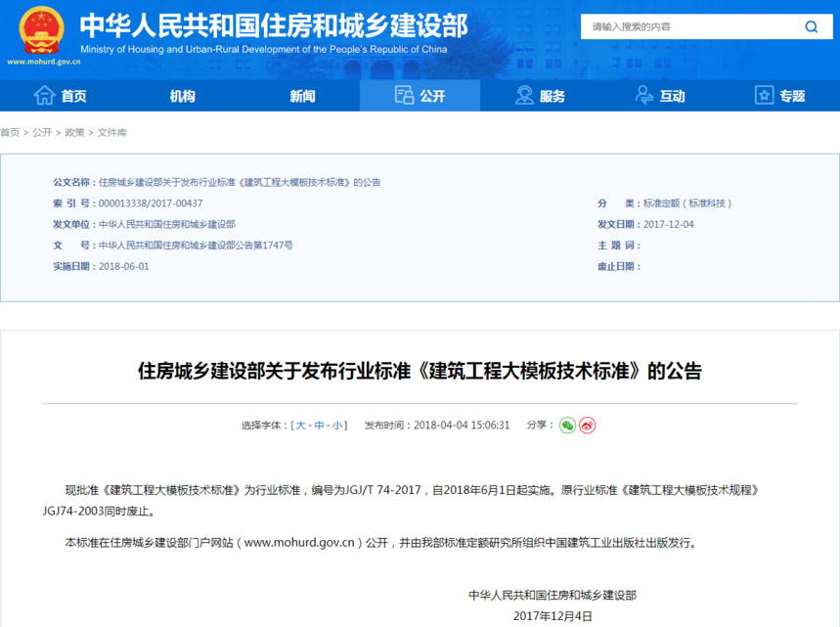Click the person-exchange icon beside 互动
Screen dimensions: 840x627
(x=643, y=96)
